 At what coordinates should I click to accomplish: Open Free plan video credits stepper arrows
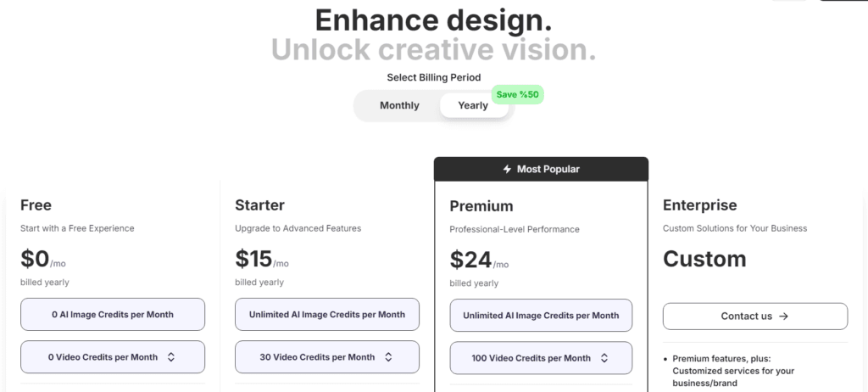click(x=171, y=357)
